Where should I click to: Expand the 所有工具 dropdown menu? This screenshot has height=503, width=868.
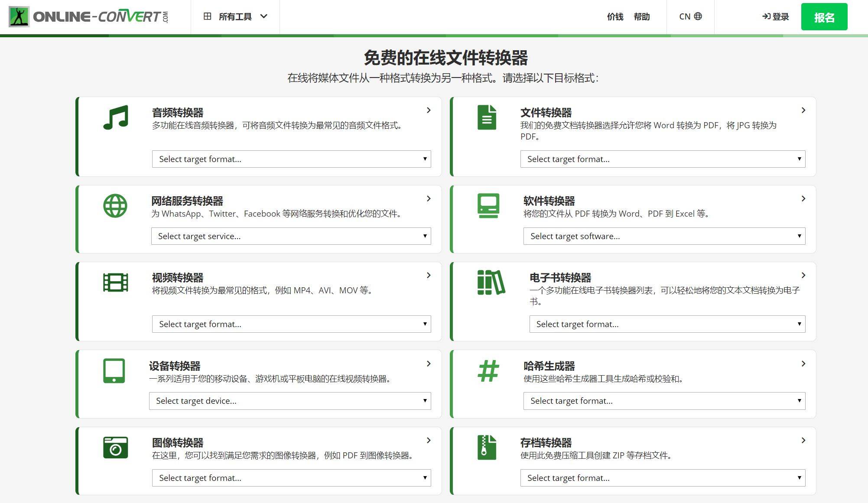click(x=235, y=16)
